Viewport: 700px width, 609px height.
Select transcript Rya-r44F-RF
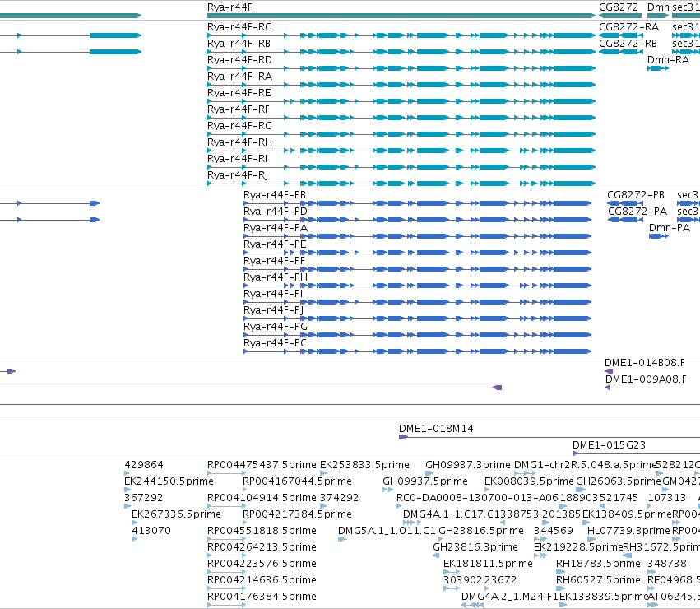pyautogui.click(x=239, y=110)
